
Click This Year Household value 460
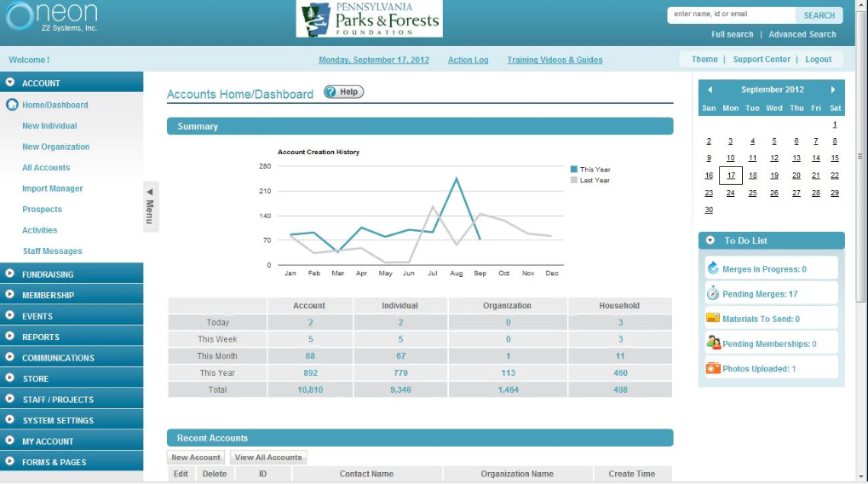pos(620,372)
